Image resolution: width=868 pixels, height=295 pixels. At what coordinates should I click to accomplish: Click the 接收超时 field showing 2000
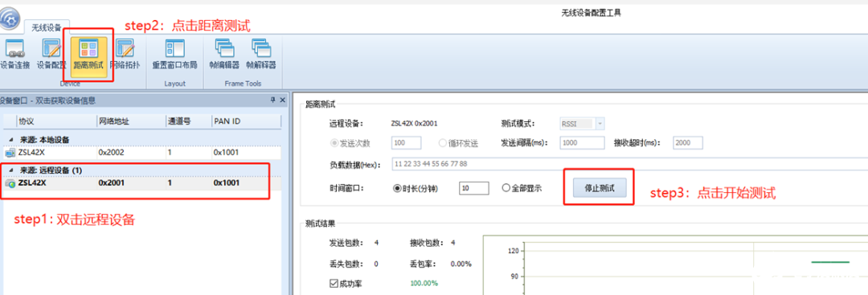(x=688, y=143)
